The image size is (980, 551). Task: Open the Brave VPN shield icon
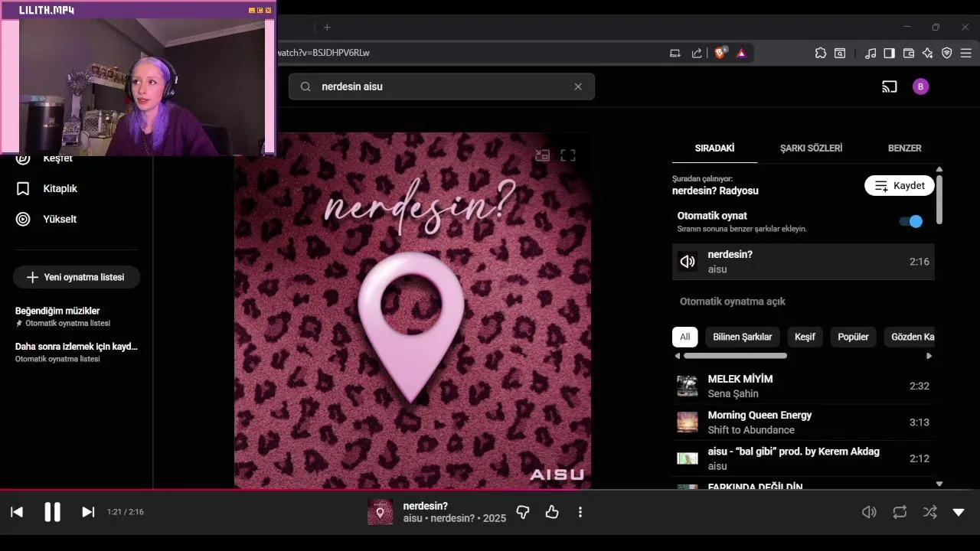pyautogui.click(x=947, y=53)
